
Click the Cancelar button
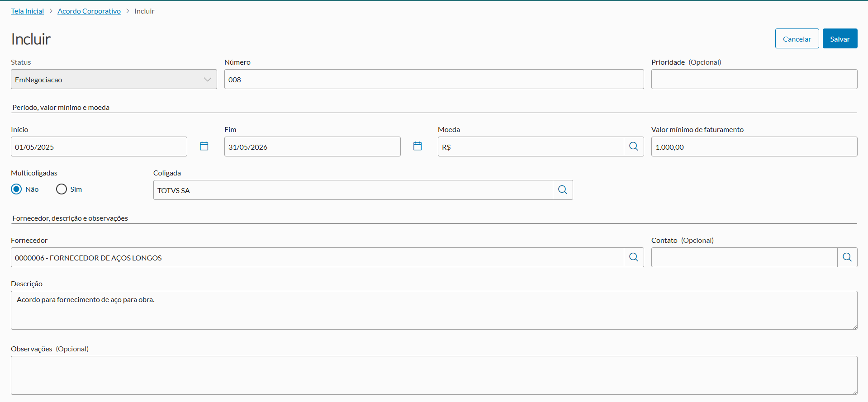pyautogui.click(x=797, y=39)
